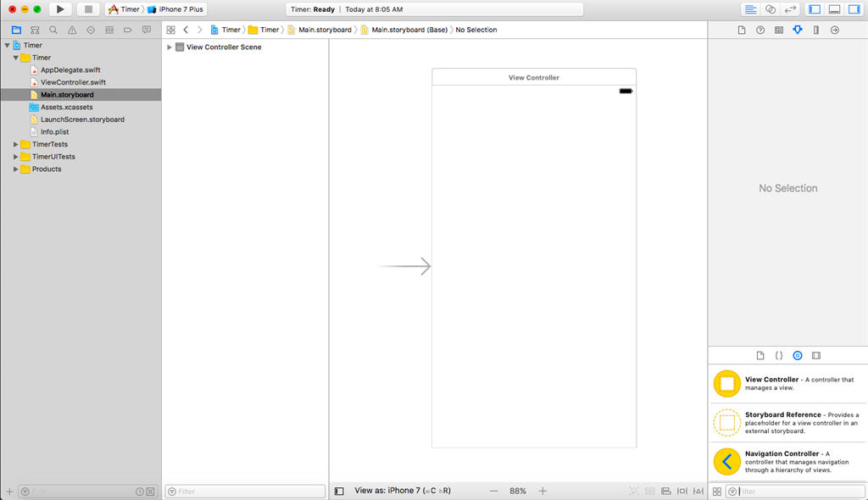Show the Quick Help inspector
The image size is (868, 500).
760,30
